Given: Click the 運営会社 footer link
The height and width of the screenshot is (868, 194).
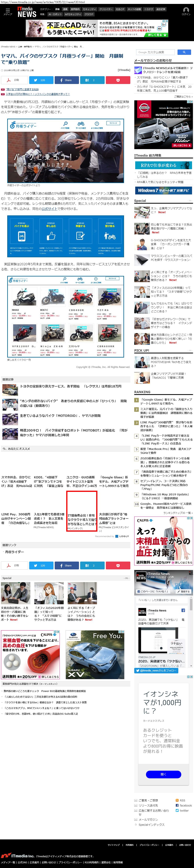Looking at the screenshot, I should [106, 863].
